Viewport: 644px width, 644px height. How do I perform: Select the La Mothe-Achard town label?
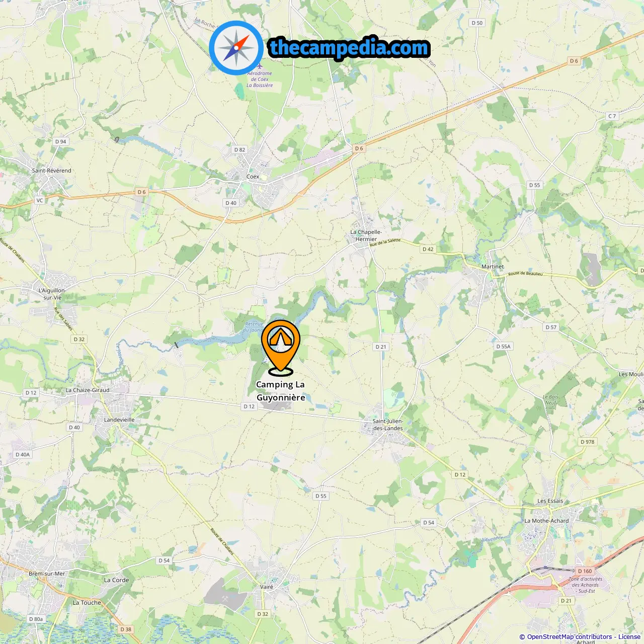pos(546,521)
